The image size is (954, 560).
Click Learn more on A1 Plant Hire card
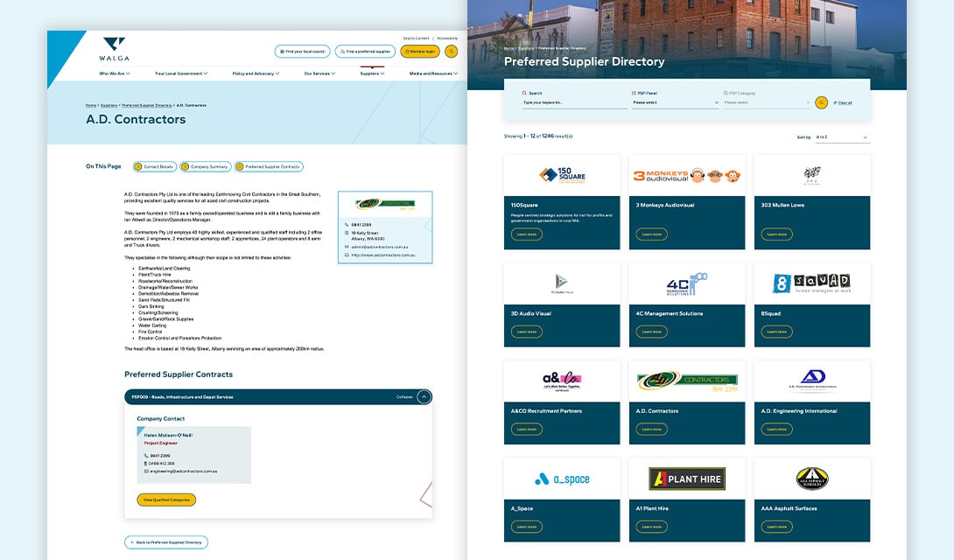652,527
